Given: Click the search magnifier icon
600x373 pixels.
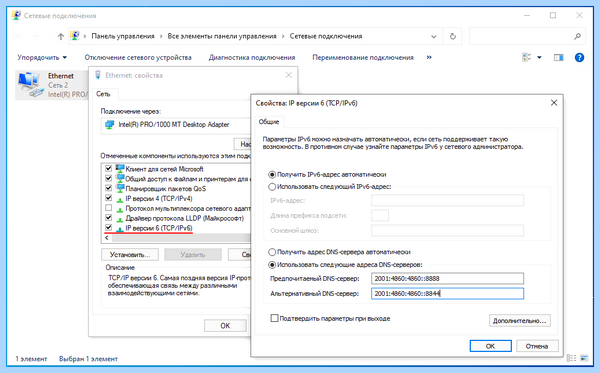Looking at the screenshot, I should [577, 36].
